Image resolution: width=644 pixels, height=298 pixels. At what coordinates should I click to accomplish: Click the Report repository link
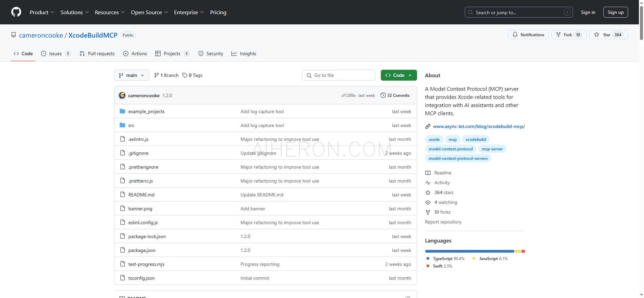coord(443,222)
